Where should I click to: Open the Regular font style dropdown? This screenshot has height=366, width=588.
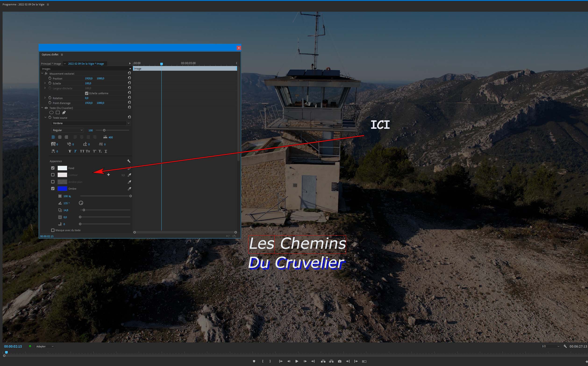click(x=67, y=130)
